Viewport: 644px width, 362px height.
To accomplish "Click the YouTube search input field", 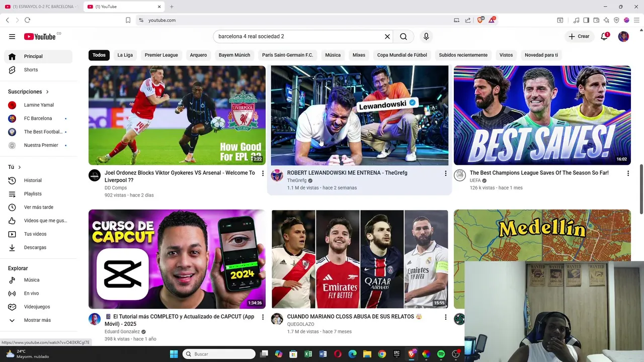I will pos(299,36).
